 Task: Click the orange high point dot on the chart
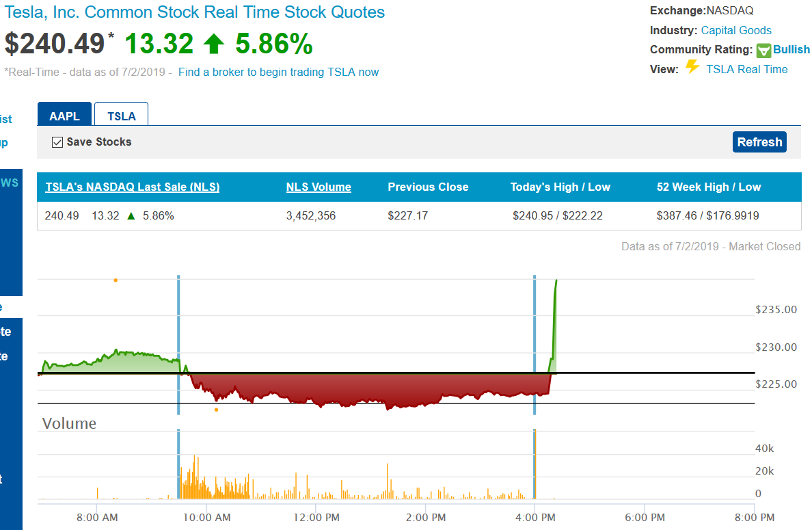(x=116, y=280)
